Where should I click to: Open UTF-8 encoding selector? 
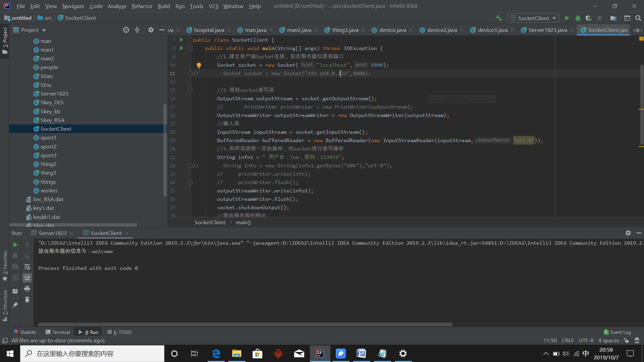[x=586, y=340]
